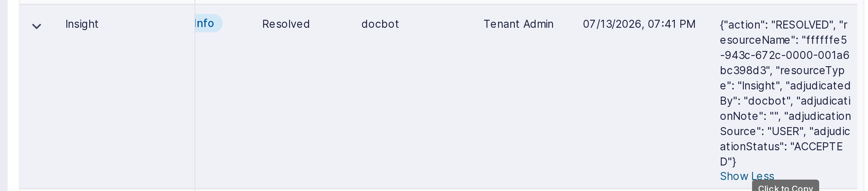Screen dimensions: 868x191
Task: Click the closing D"} line of JSON
Action: [728, 162]
